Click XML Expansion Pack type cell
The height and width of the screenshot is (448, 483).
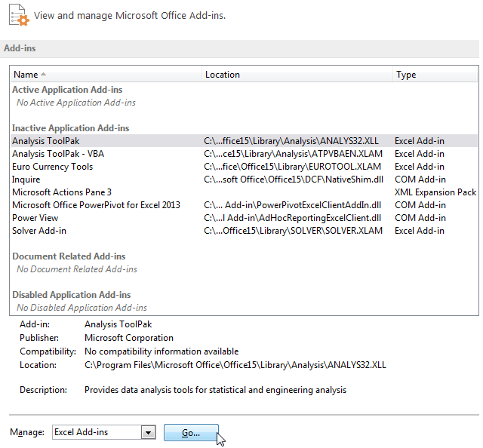click(x=435, y=192)
